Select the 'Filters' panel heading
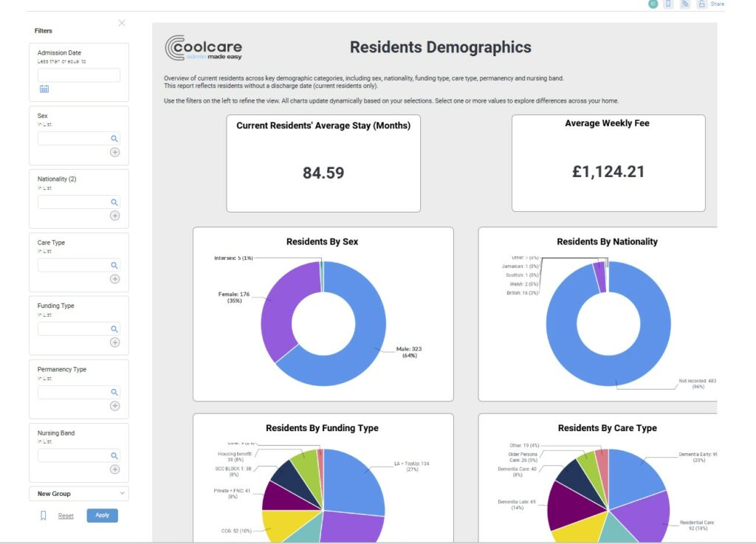756x544 pixels. coord(43,31)
